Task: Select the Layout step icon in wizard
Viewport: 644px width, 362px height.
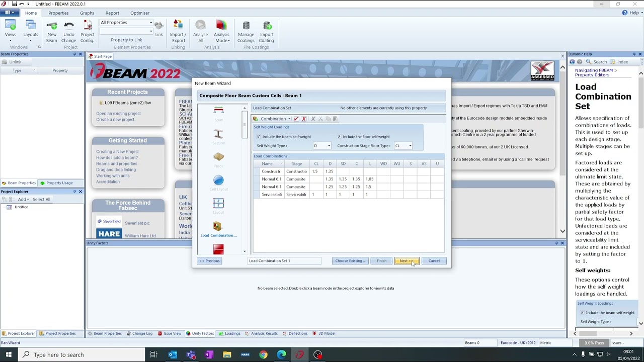Action: [218, 203]
